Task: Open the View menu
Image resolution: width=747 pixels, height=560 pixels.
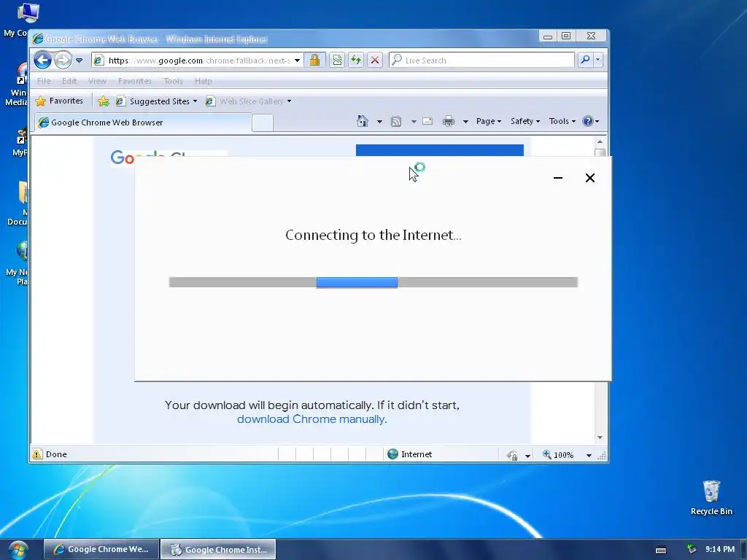Action: (97, 81)
